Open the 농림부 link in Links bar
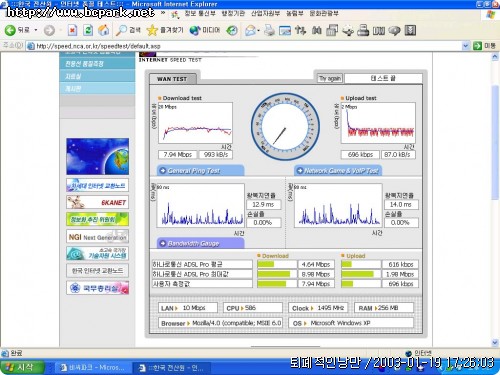Viewport: 500px width, 375px height. (295, 13)
